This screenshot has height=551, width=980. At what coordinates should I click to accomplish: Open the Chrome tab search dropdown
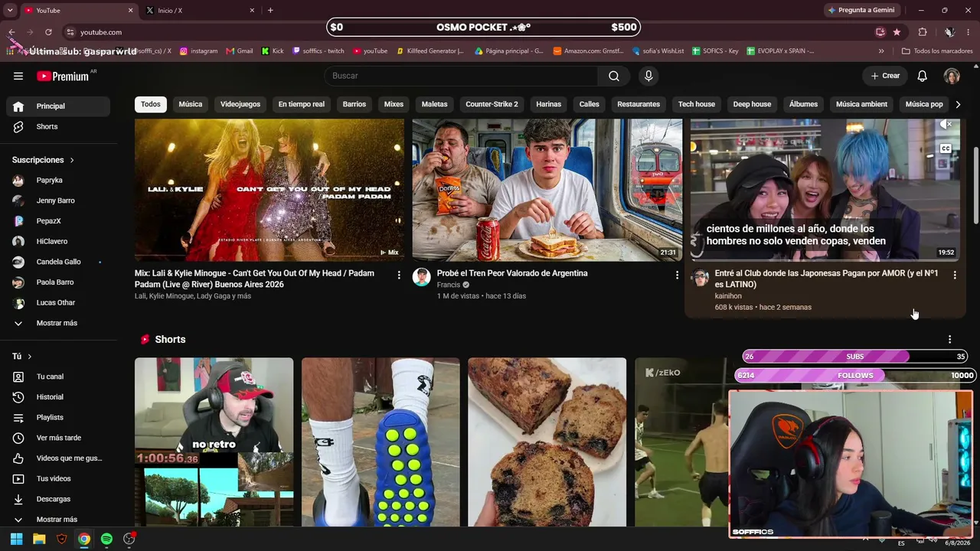10,10
